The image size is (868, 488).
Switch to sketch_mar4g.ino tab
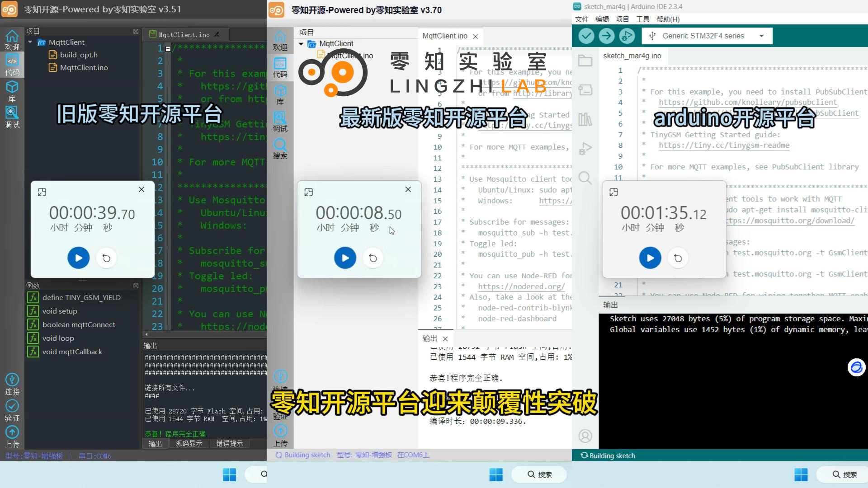(632, 56)
